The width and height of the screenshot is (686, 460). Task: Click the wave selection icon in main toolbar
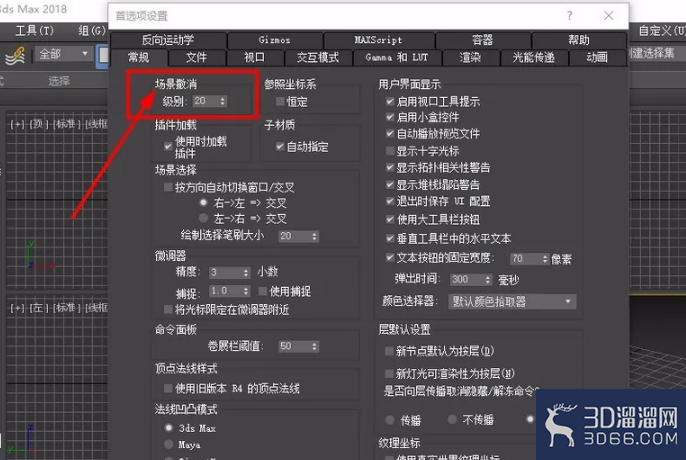pos(14,56)
